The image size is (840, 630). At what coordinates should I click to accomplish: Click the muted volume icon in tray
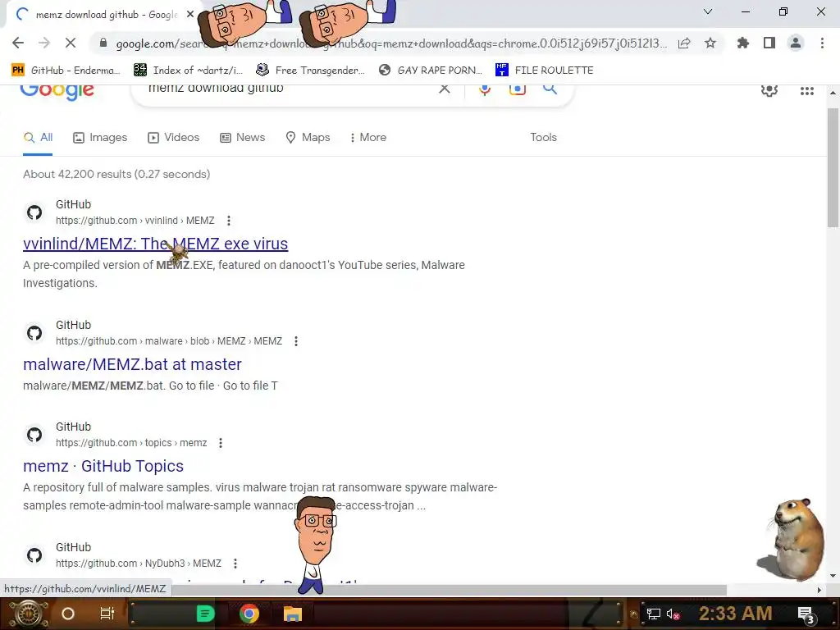(x=673, y=614)
